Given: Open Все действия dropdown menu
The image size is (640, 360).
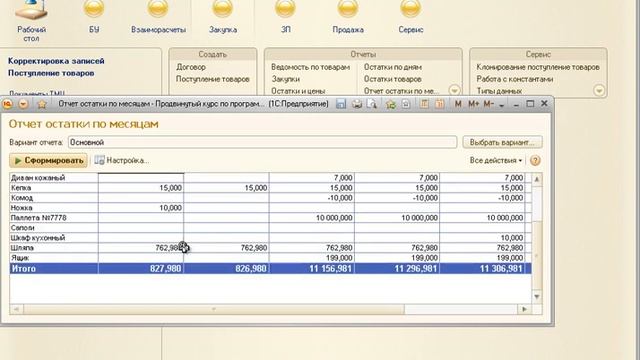Looking at the screenshot, I should (496, 160).
